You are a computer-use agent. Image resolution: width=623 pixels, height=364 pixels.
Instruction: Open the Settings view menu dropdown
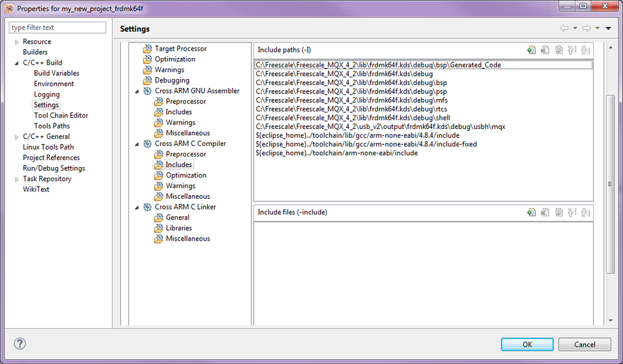pyautogui.click(x=608, y=28)
